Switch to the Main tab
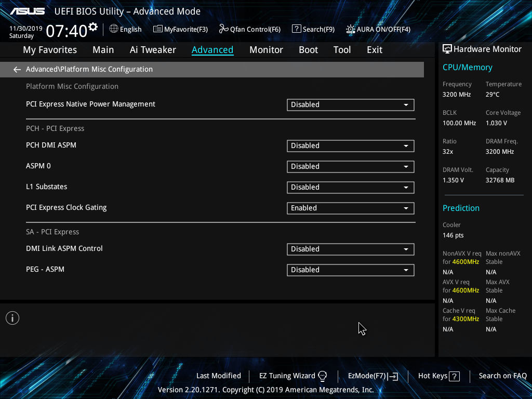The width and height of the screenshot is (532, 399). click(x=103, y=50)
